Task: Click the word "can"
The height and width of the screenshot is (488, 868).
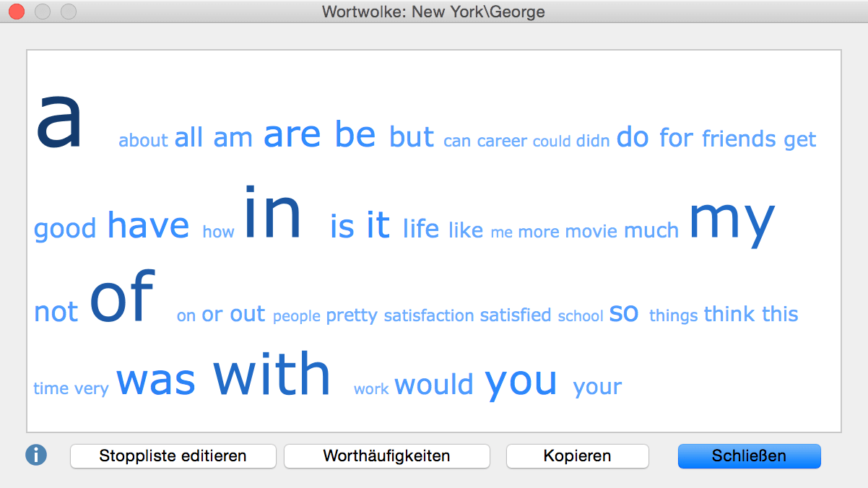Action: (457, 141)
